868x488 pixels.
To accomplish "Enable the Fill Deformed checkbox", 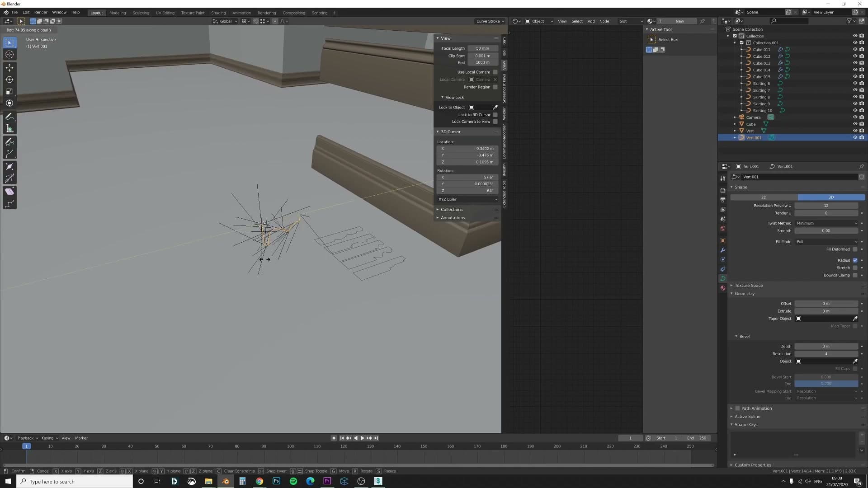I will tap(855, 249).
